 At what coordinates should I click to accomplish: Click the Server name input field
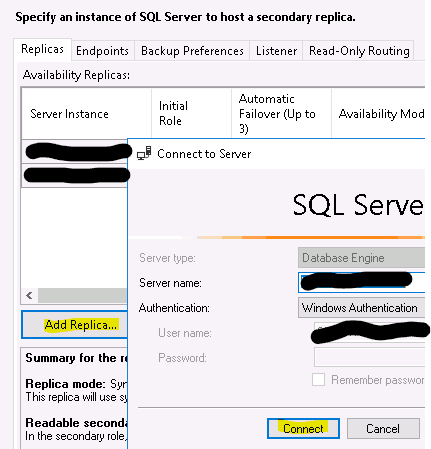(x=361, y=283)
